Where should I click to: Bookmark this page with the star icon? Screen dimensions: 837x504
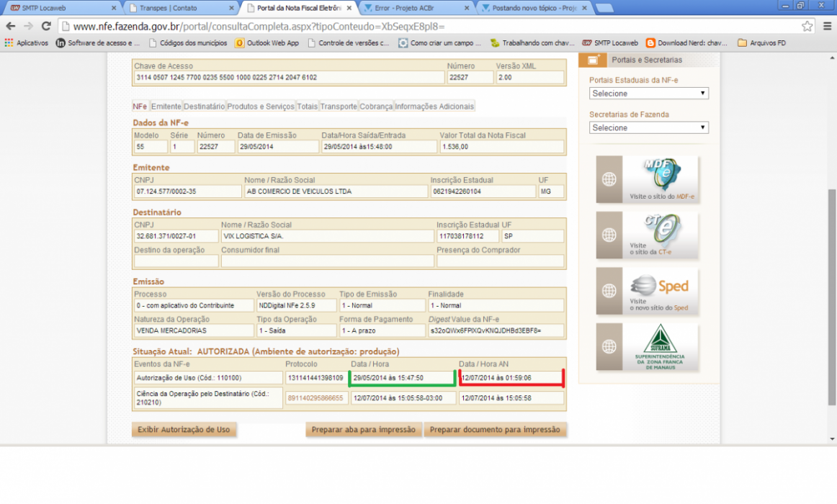tap(807, 26)
